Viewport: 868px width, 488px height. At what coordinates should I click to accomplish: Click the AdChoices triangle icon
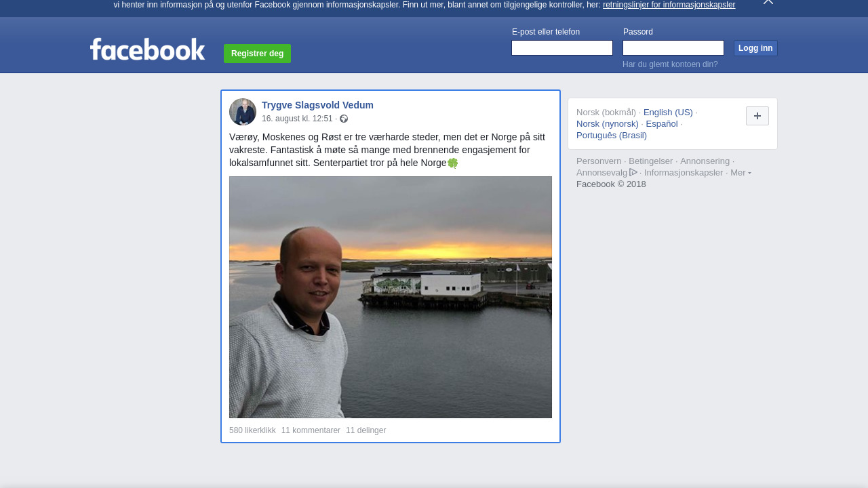(x=633, y=172)
